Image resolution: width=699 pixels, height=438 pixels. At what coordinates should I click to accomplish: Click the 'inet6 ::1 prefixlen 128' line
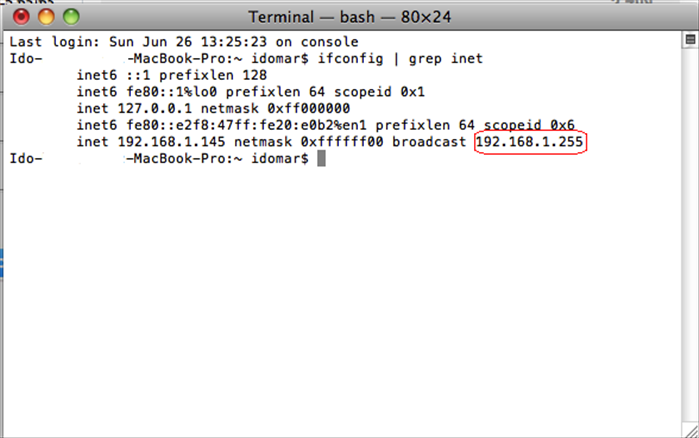tap(172, 75)
